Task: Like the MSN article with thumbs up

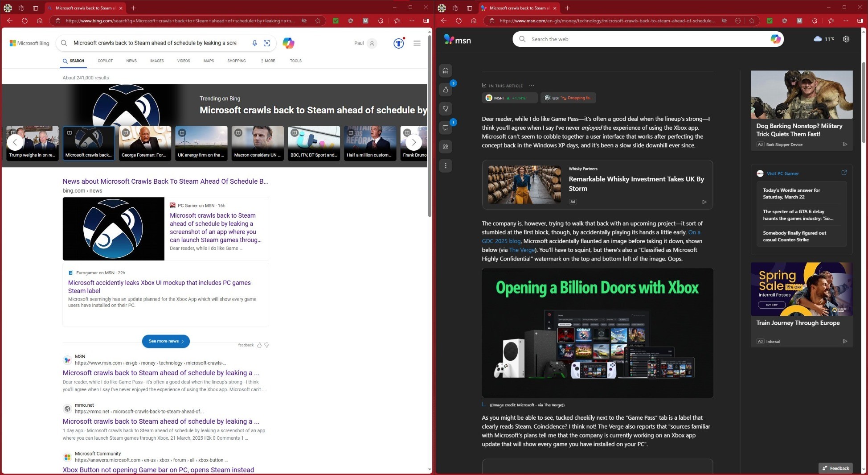Action: [446, 90]
